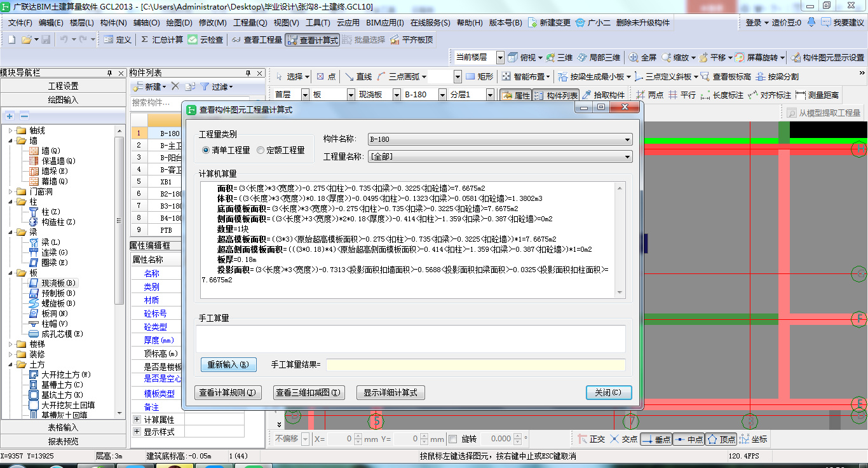The height and width of the screenshot is (468, 868).
Task: Click the 平齐板顶 align slab top tool
Action: (x=410, y=39)
